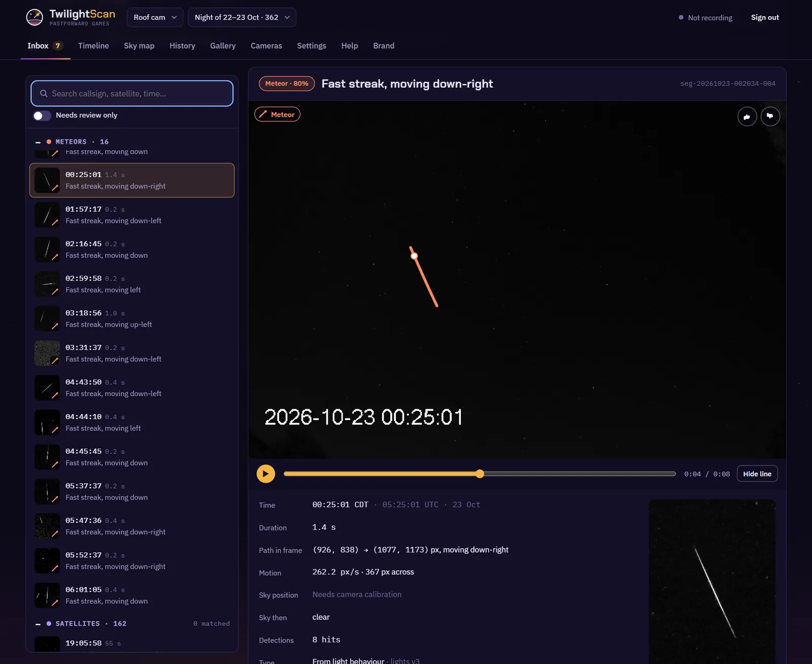The width and height of the screenshot is (812, 664).
Task: Select the 05:37:37 meteor entry
Action: pos(132,492)
